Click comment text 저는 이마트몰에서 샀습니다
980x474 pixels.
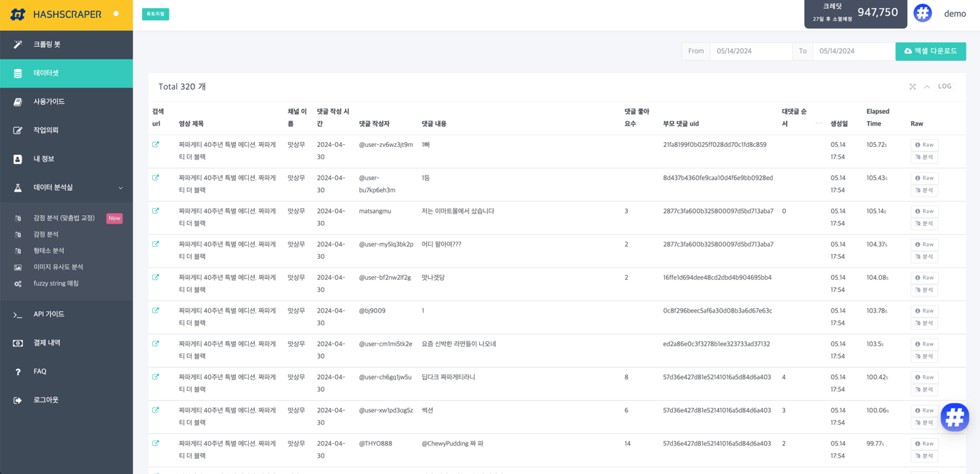458,211
